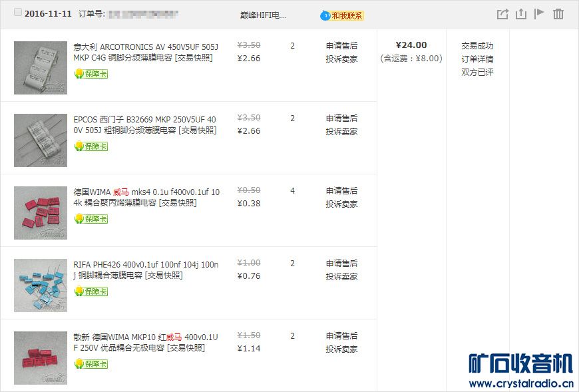Image resolution: width=579 pixels, height=392 pixels.
Task: Click 保障卡 badge under RIFA PHE426 item
Action: pos(91,292)
